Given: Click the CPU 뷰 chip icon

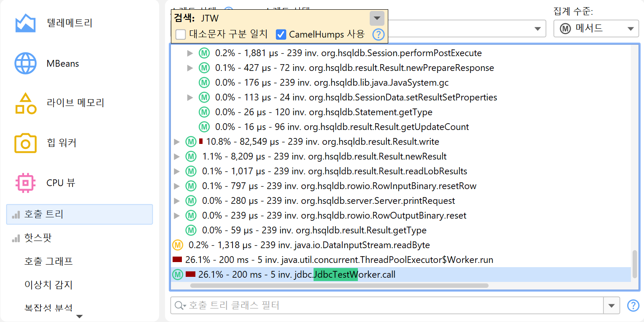Looking at the screenshot, I should (25, 183).
